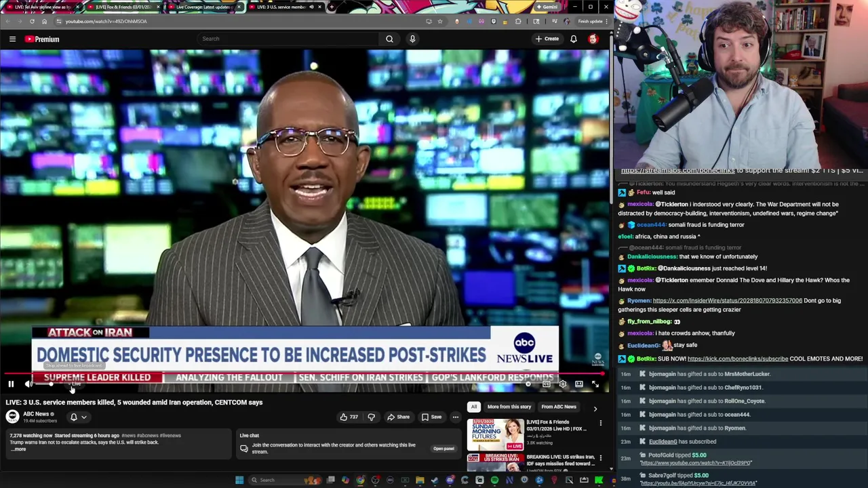The height and width of the screenshot is (488, 868).
Task: Share the ABC News live video
Action: (x=399, y=417)
